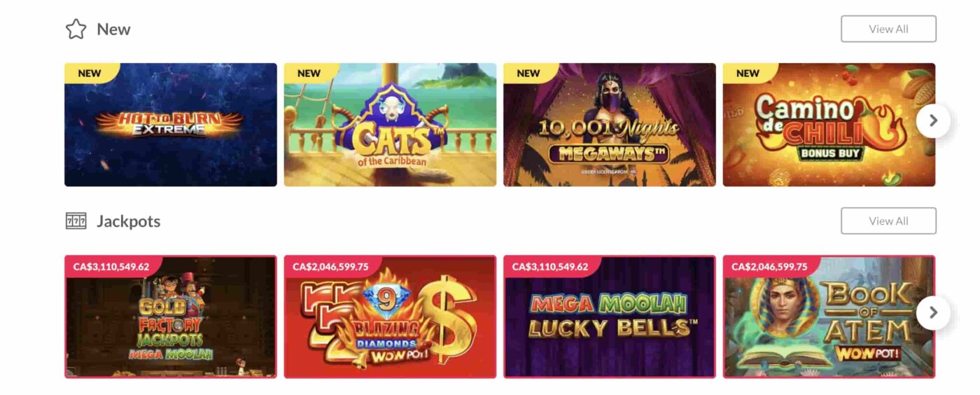The image size is (980, 395).
Task: Open Gold Factory Jackpots Mega Moolah
Action: 171,317
